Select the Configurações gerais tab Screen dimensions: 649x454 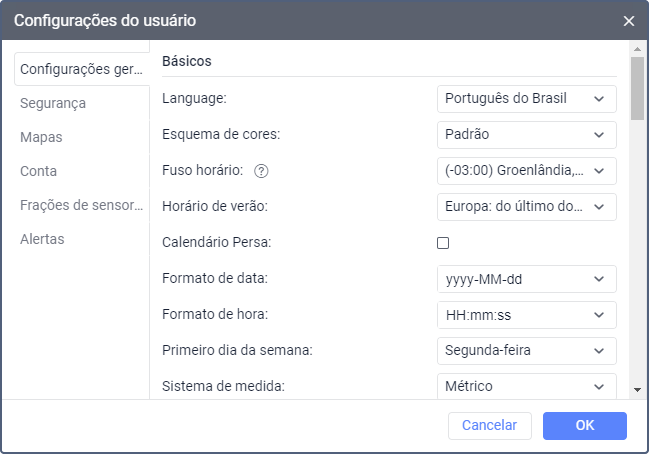[x=80, y=69]
